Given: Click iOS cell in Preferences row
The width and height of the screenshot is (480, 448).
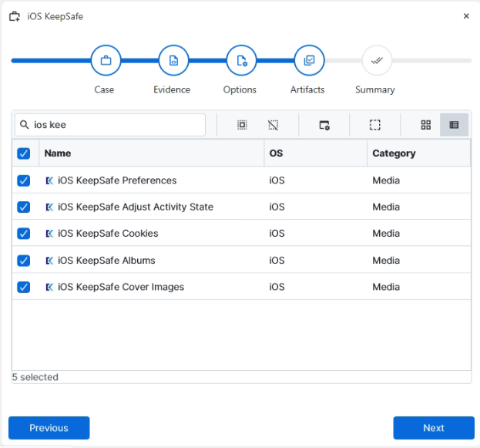Looking at the screenshot, I should point(277,180).
